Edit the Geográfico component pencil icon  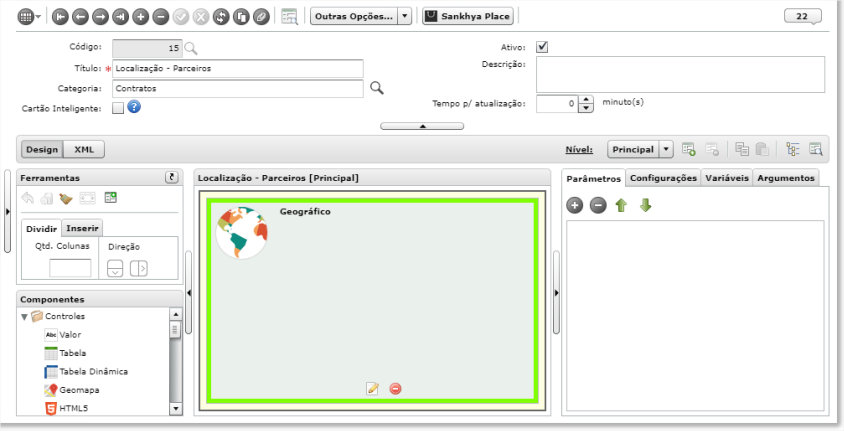[x=372, y=388]
